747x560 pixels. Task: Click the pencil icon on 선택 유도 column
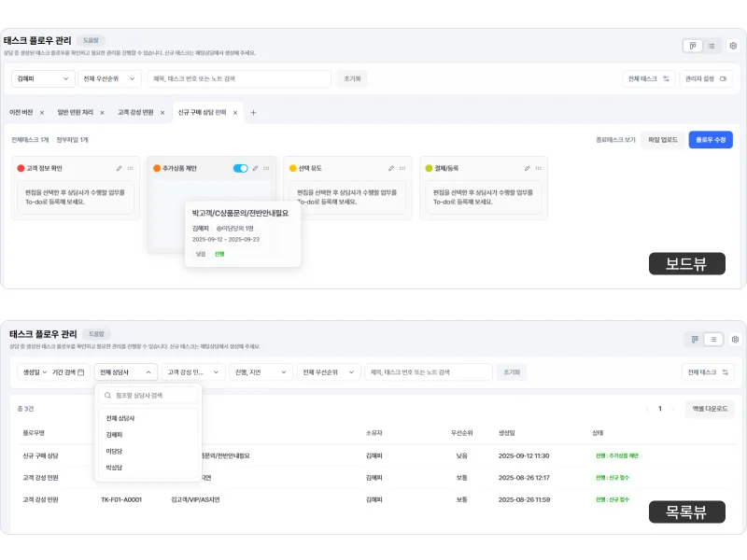[x=390, y=168]
